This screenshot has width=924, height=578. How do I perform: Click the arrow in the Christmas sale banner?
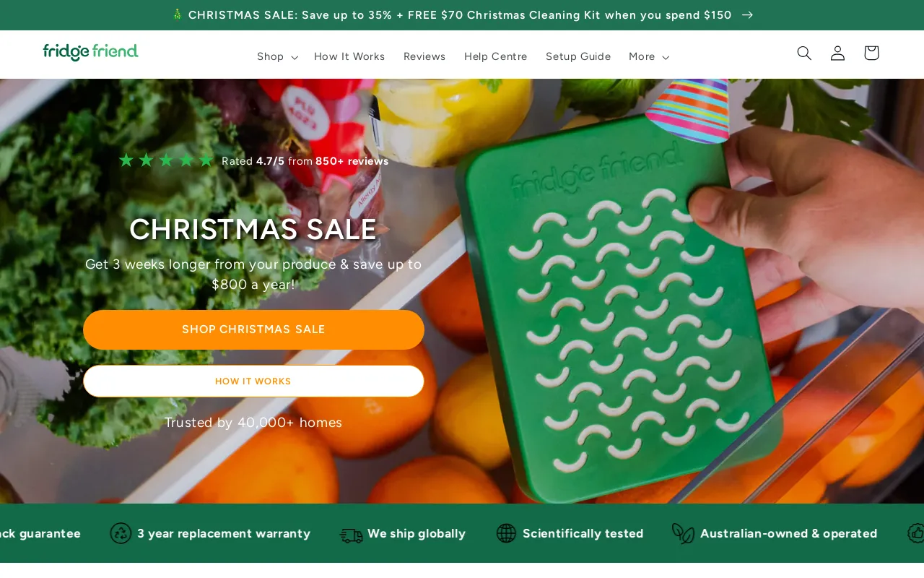click(x=747, y=15)
